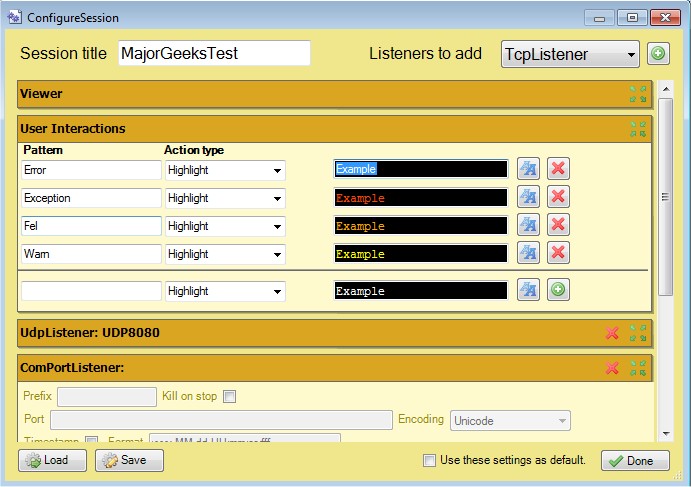Click the white new-row example preview

click(421, 291)
